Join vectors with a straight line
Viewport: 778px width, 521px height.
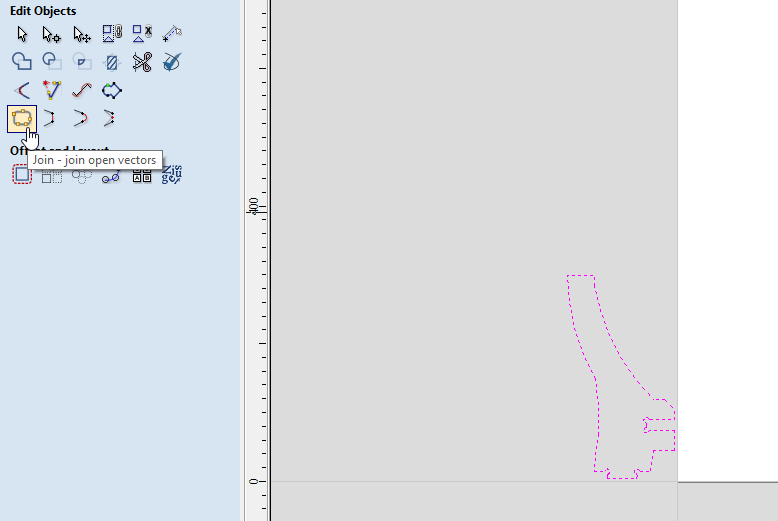51,118
